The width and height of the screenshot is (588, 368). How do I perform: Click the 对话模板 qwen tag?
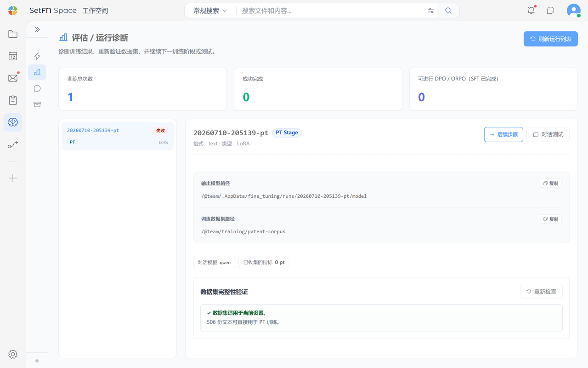point(214,262)
